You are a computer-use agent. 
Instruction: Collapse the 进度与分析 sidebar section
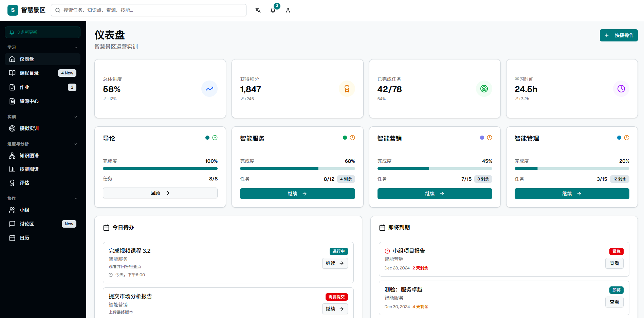point(76,144)
